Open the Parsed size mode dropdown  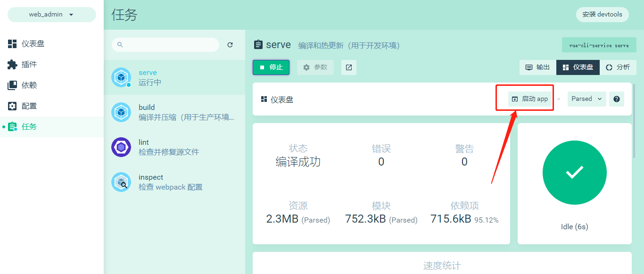pos(587,99)
